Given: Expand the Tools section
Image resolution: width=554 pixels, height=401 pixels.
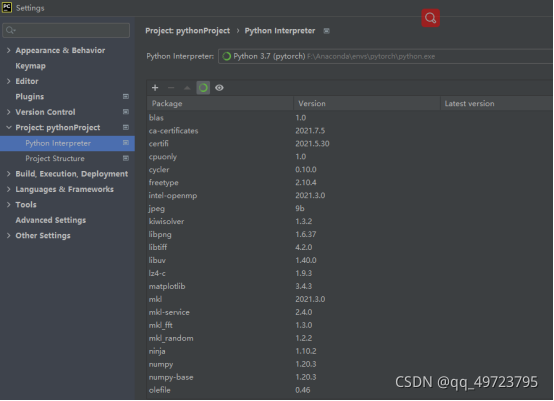Looking at the screenshot, I should coord(8,205).
